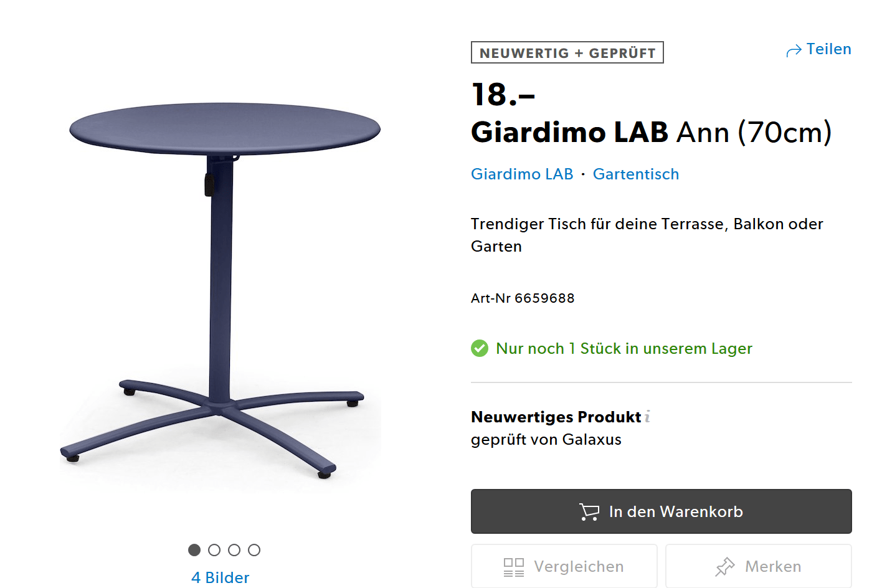Click the Teilen text label

coord(828,49)
